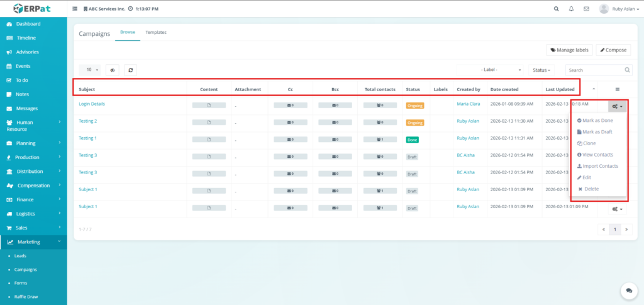The image size is (644, 305).
Task: Click the search magnifier icon in header
Action: coord(556,9)
